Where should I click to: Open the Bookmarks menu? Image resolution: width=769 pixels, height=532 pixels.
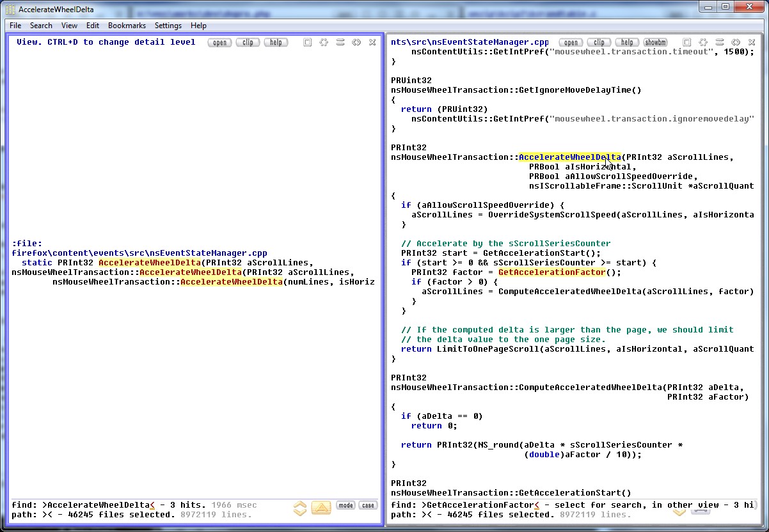[127, 26]
